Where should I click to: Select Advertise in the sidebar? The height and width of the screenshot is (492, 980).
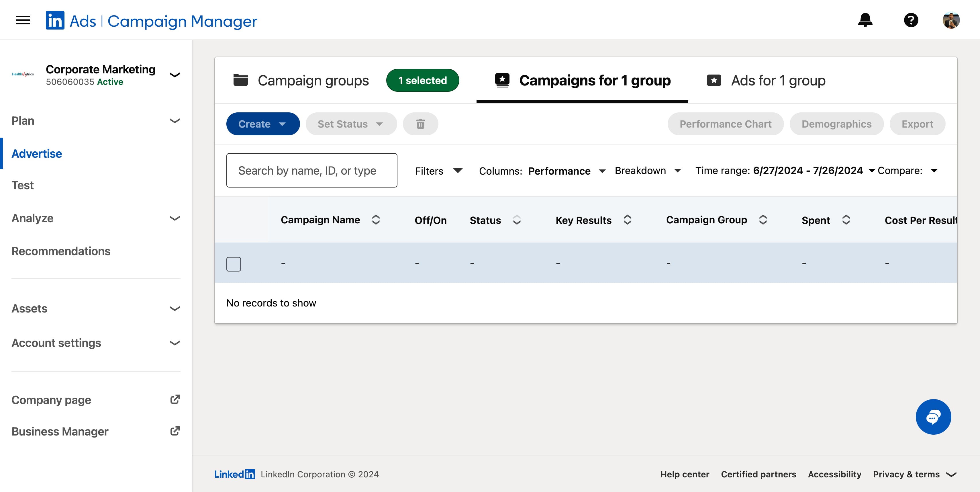(36, 153)
